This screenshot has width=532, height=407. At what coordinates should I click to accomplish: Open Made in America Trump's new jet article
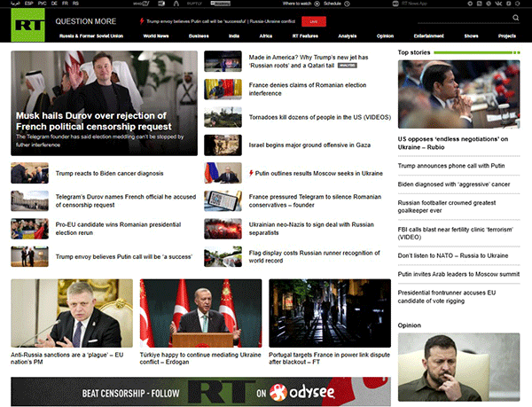(309, 61)
